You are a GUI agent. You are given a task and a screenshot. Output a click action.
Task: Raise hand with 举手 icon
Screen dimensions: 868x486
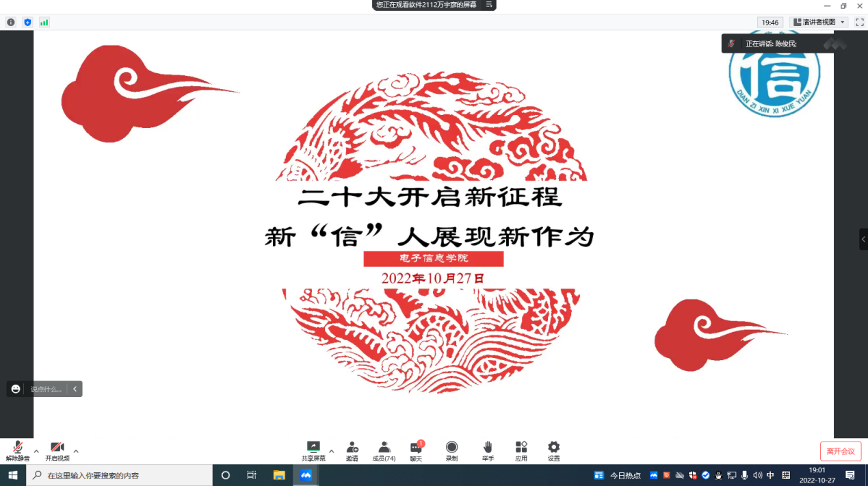coord(488,447)
